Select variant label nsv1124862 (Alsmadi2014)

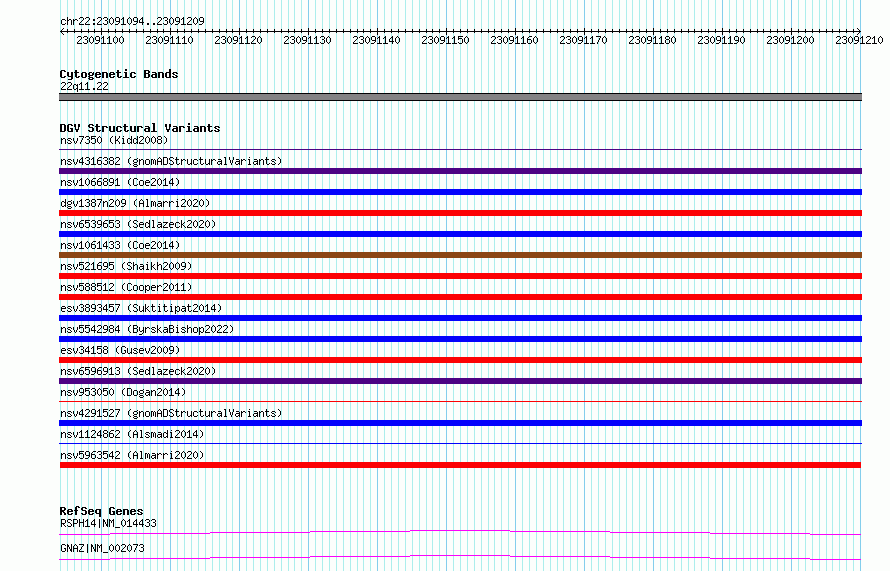click(x=132, y=434)
